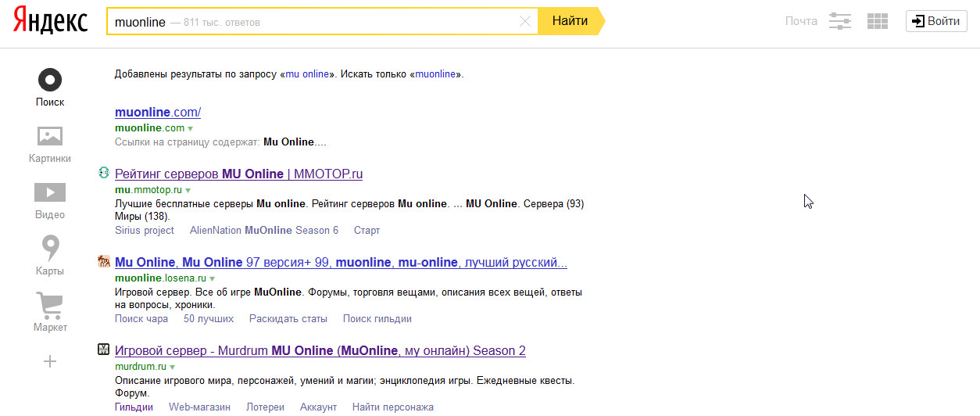Image resolution: width=980 pixels, height=416 pixels.
Task: Open Гильдии sitelink
Action: [134, 407]
